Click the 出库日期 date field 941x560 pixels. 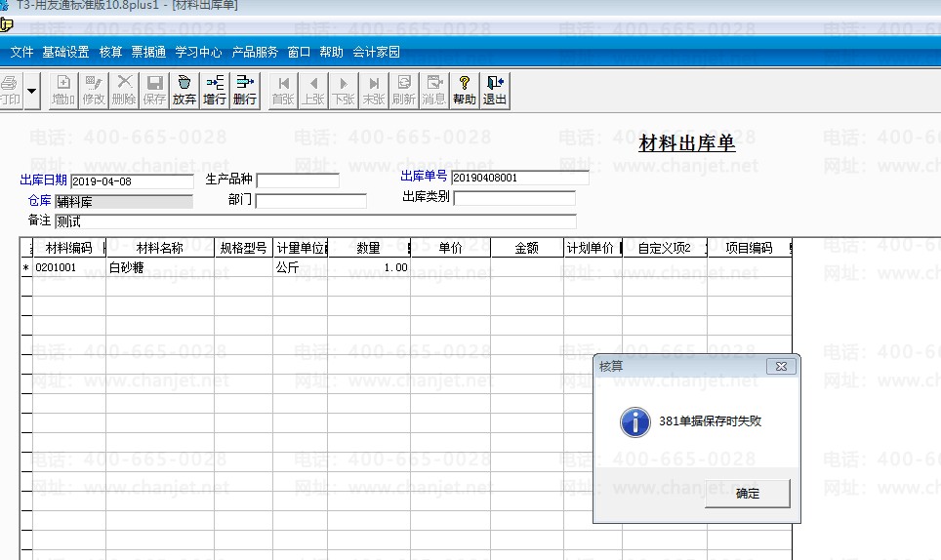coord(132,181)
